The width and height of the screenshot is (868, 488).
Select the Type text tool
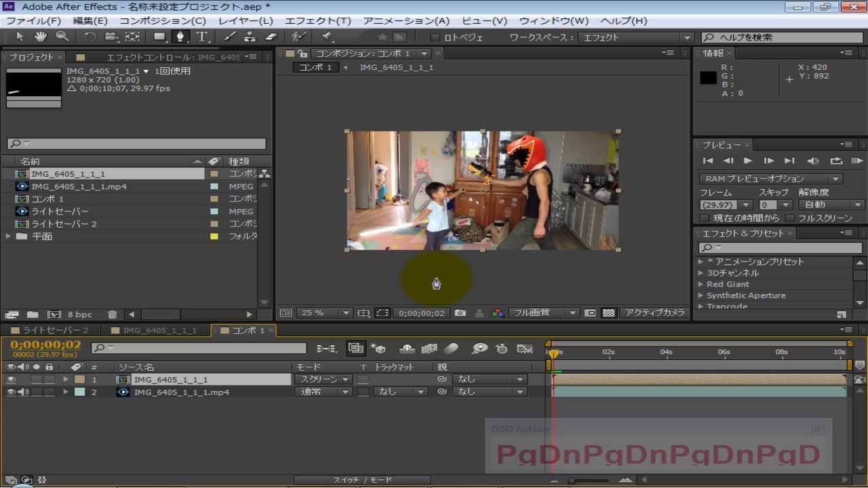[x=202, y=37]
